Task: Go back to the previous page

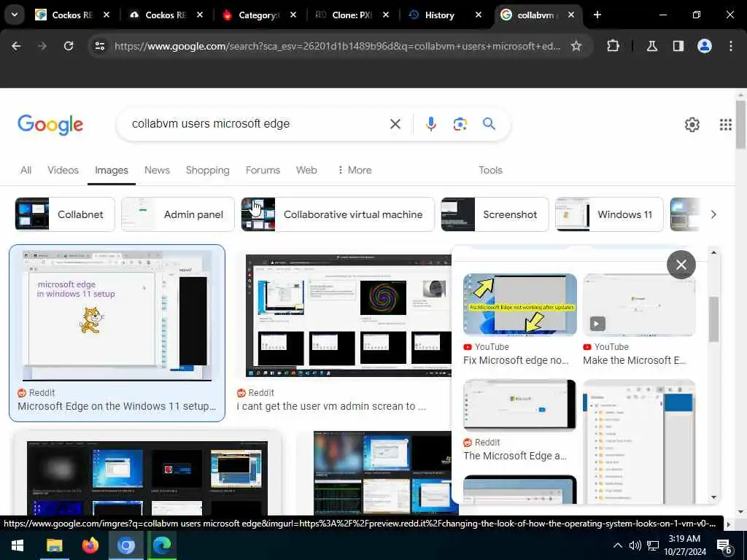Action: [x=16, y=46]
